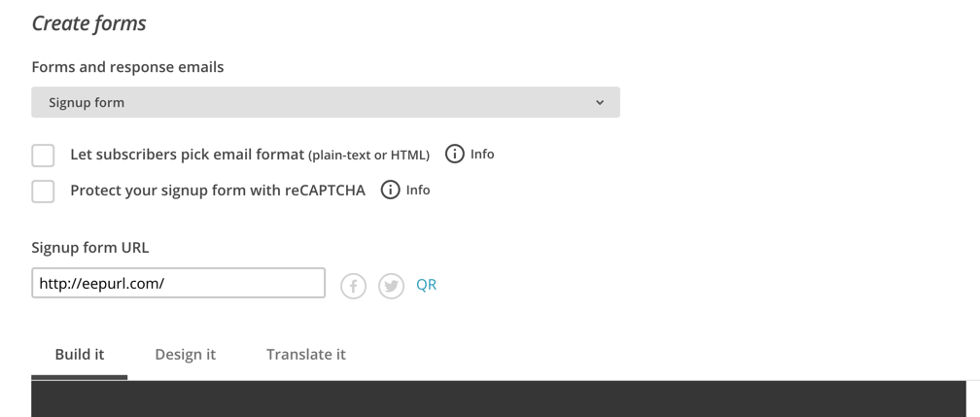Tick the reCAPTCHA protection checkbox
Viewport: 980px width, 417px height.
43,191
